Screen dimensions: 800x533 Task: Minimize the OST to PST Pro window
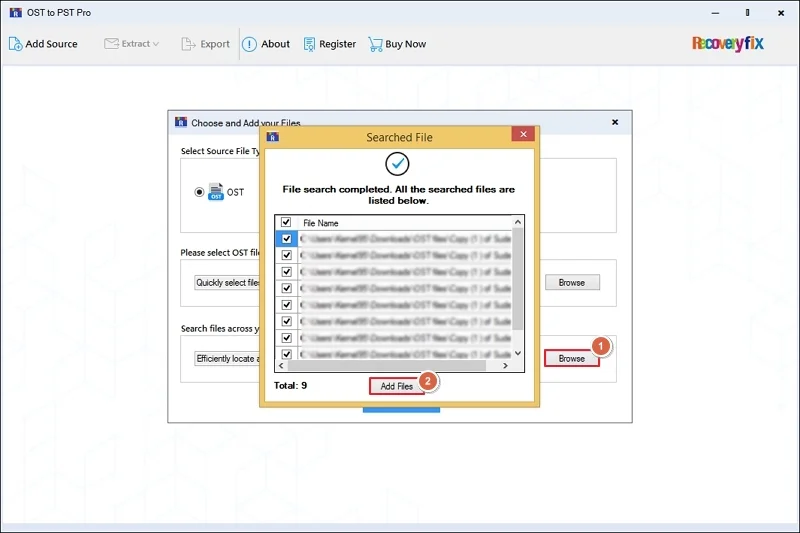pos(715,13)
